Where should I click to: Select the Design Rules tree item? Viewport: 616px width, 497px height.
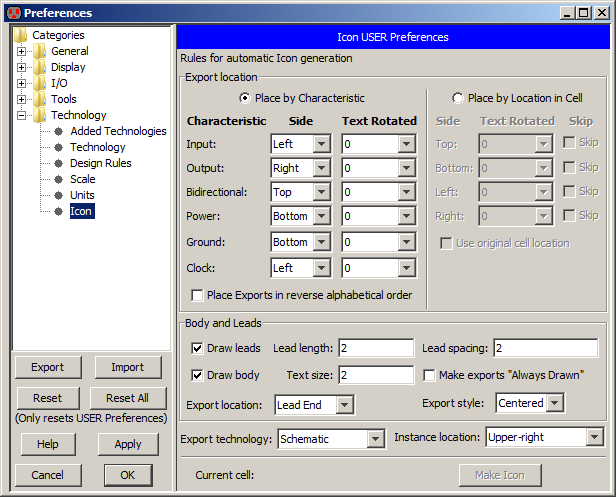[x=100, y=163]
